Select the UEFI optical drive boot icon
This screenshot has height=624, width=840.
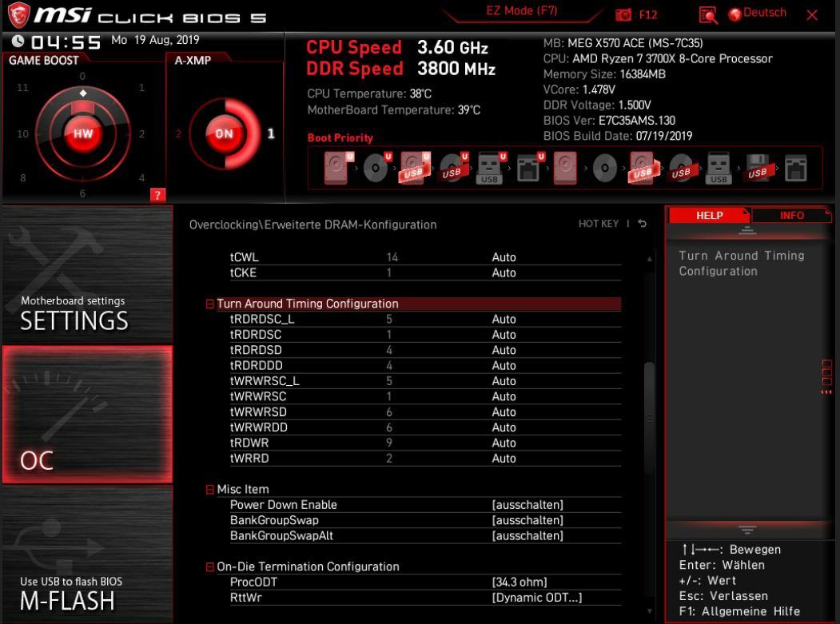click(376, 169)
